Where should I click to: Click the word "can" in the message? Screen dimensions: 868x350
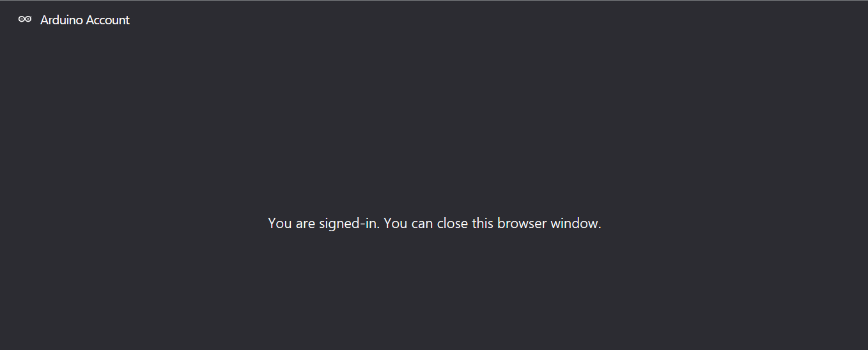(x=422, y=225)
